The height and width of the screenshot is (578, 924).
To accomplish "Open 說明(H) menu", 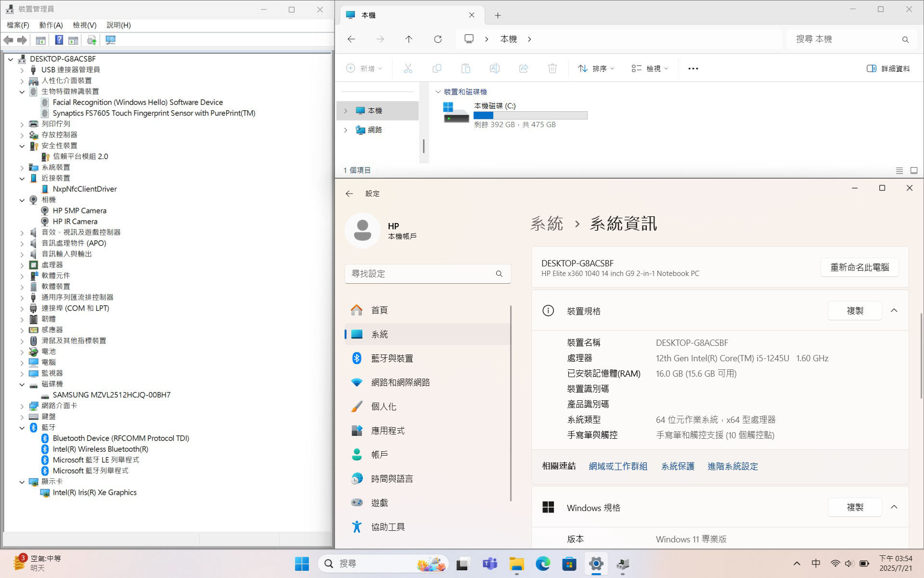I will coord(118,25).
